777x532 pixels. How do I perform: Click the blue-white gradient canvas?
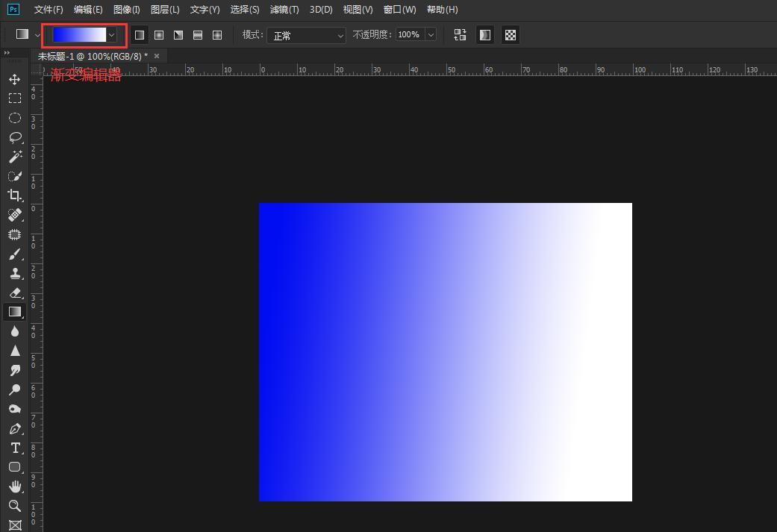(x=446, y=352)
